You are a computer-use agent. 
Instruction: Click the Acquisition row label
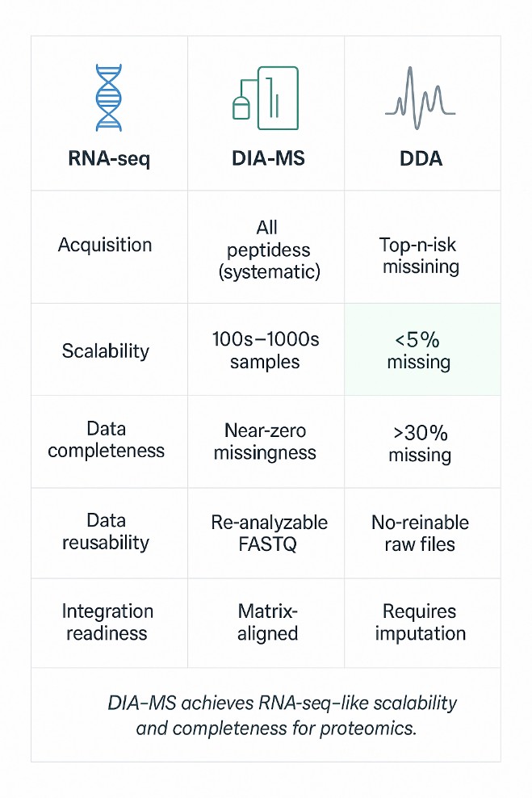click(105, 245)
